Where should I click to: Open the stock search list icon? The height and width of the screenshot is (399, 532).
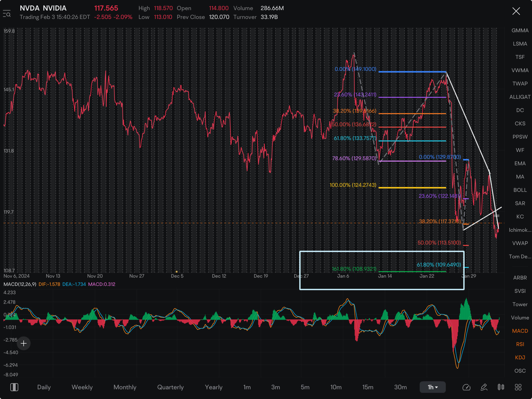pos(7,14)
